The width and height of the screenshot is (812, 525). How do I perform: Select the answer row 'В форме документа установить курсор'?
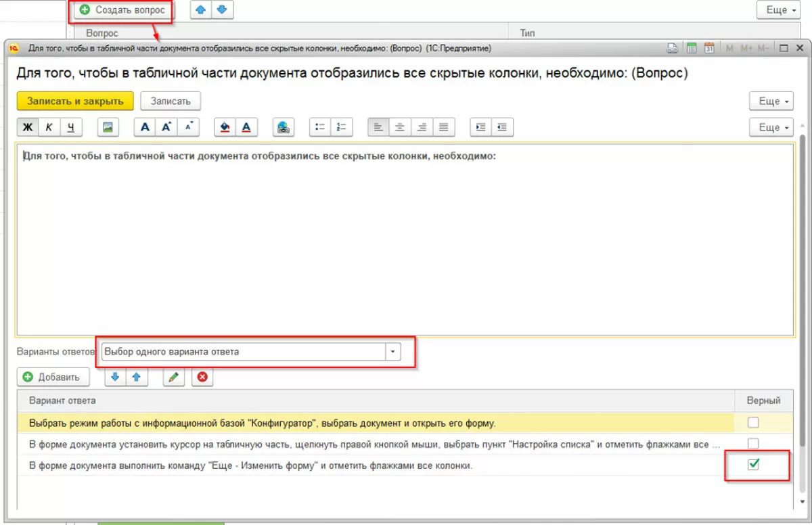pos(376,444)
